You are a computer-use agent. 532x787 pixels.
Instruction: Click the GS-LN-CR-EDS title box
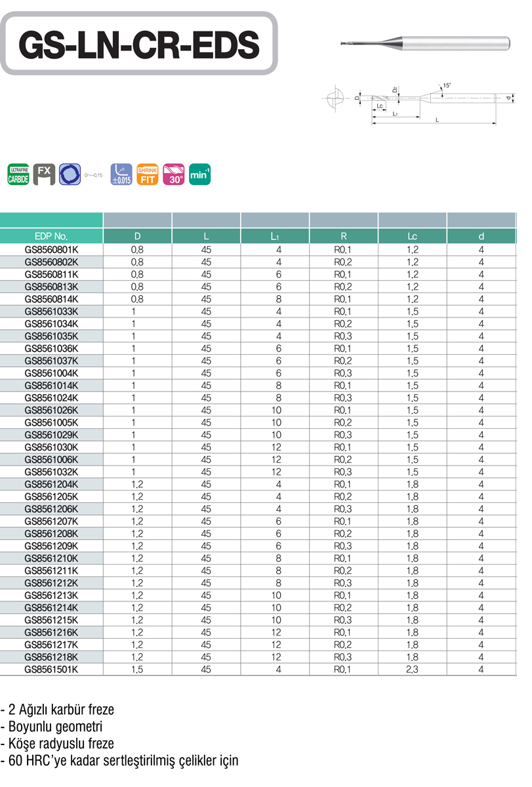pyautogui.click(x=139, y=43)
